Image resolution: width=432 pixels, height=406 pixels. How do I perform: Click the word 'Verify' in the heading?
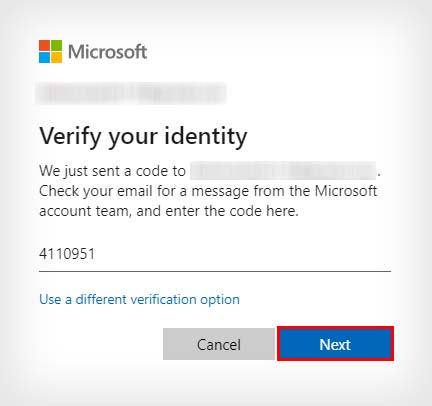coord(70,137)
